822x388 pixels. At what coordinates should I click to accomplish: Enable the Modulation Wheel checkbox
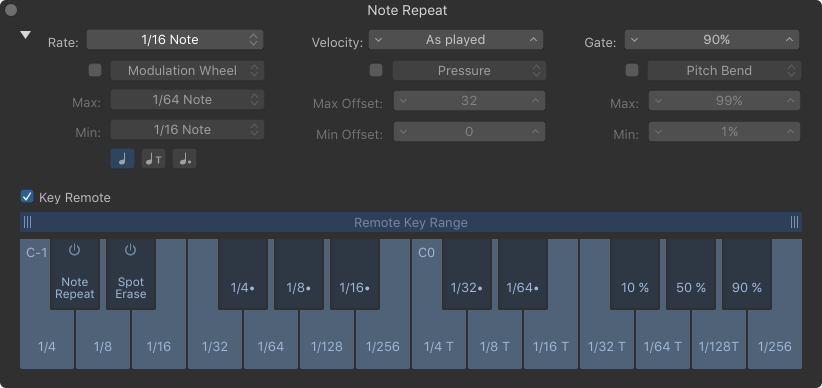[95, 70]
